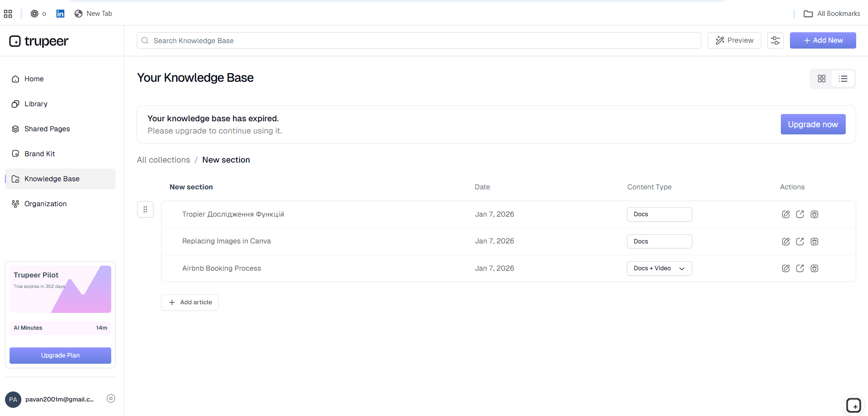The width and height of the screenshot is (868, 416).
Task: Click the drag handle for the section
Action: click(x=145, y=209)
